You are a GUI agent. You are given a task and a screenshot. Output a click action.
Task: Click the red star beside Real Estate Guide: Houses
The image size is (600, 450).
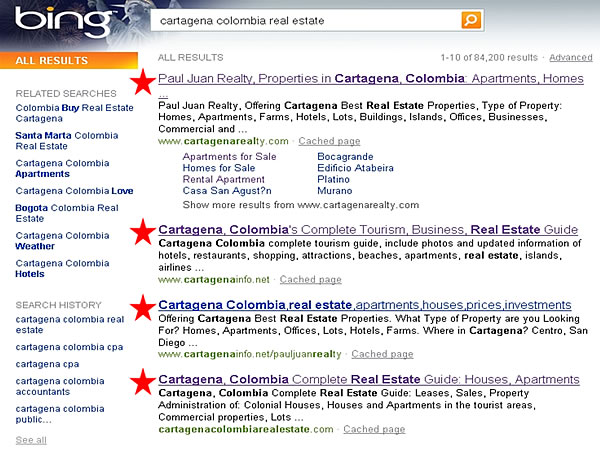tap(142, 381)
